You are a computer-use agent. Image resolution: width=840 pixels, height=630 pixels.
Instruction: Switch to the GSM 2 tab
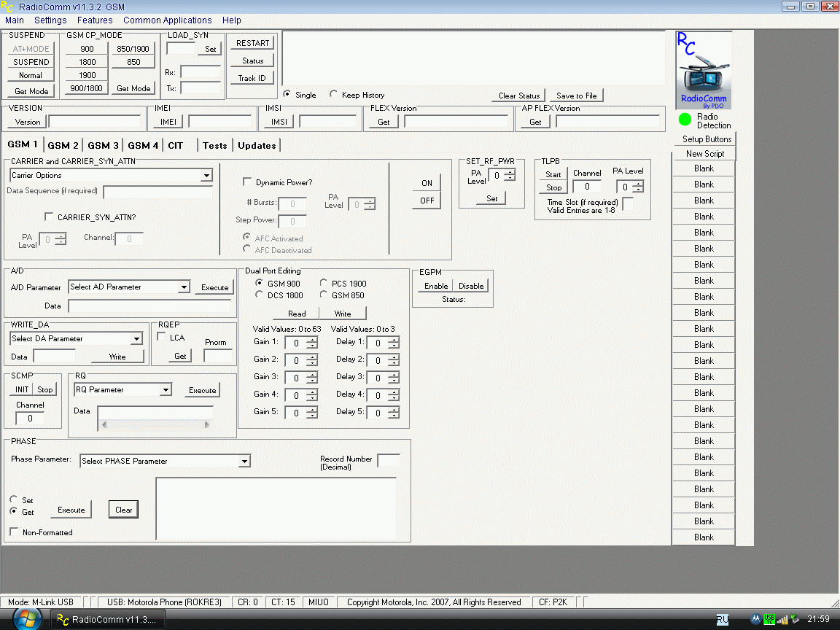[63, 146]
